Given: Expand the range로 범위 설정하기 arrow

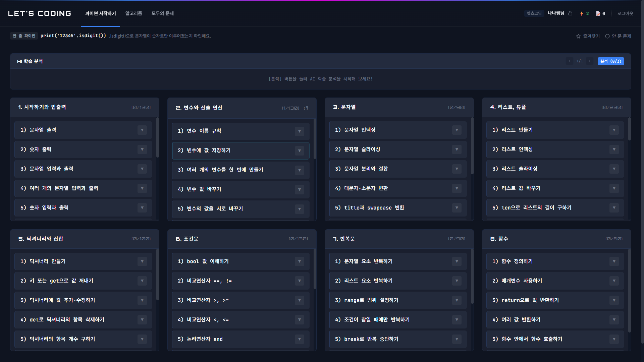Looking at the screenshot, I should point(457,300).
